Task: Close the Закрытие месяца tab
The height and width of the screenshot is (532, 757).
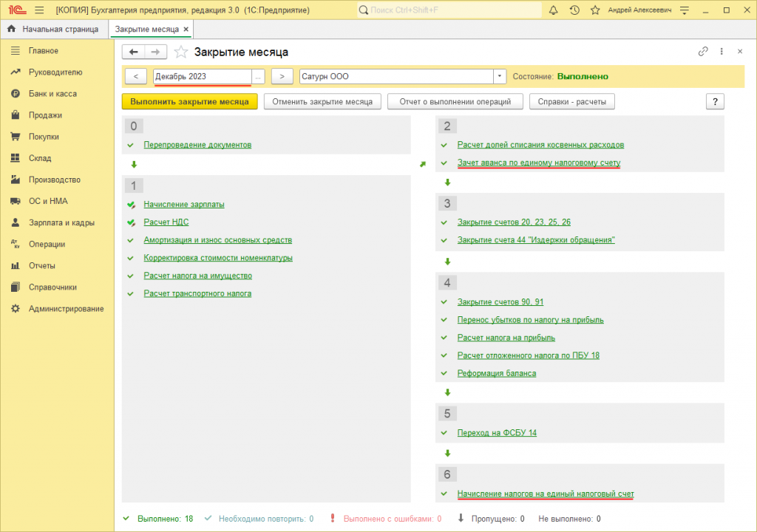Action: (186, 30)
